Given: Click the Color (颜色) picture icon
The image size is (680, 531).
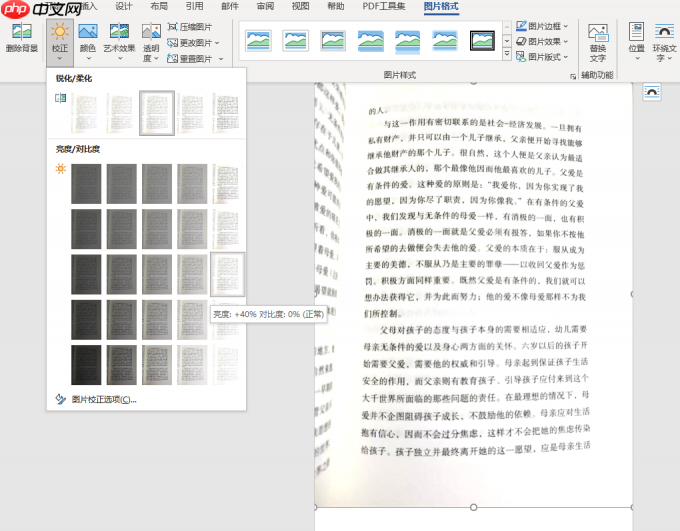Looking at the screenshot, I should pos(88,31).
